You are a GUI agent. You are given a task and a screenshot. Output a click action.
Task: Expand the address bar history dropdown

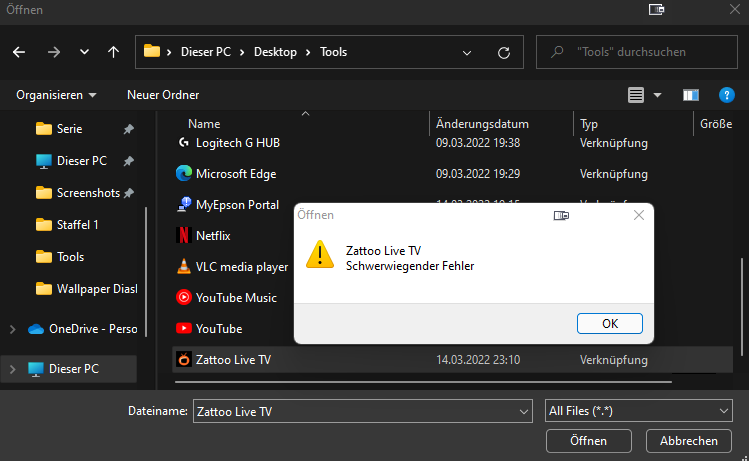coord(467,53)
